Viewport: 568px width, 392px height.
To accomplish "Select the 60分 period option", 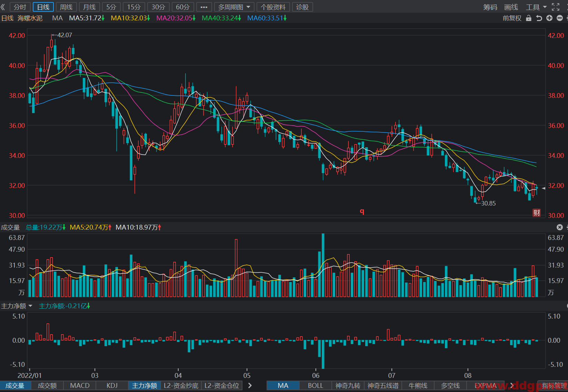I will 183,7.
